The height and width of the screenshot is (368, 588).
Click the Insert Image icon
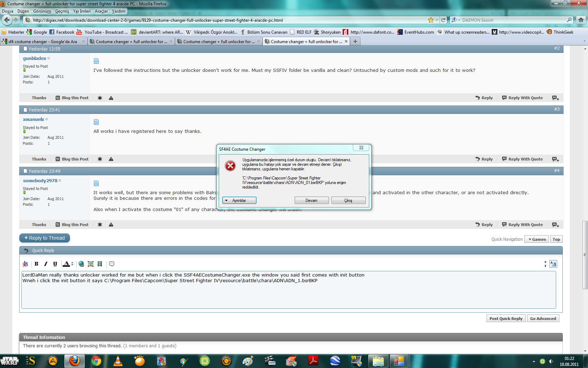91,264
